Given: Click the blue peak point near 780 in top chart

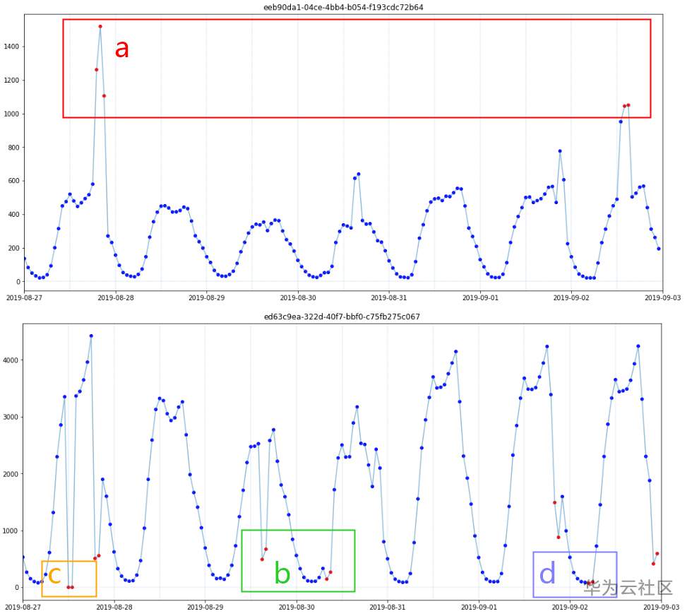Looking at the screenshot, I should 560,151.
